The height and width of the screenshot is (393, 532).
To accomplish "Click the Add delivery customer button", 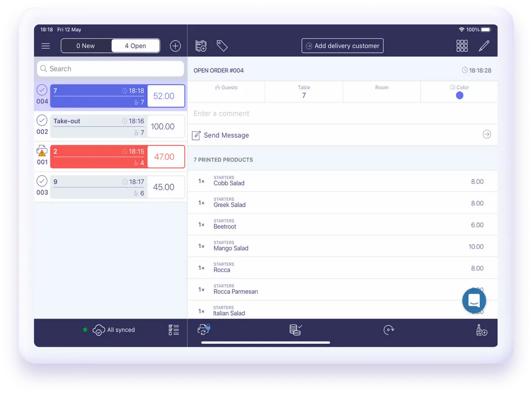I will (x=342, y=45).
